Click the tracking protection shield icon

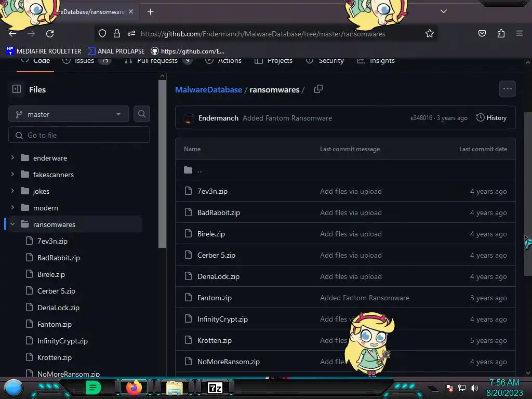tap(102, 33)
